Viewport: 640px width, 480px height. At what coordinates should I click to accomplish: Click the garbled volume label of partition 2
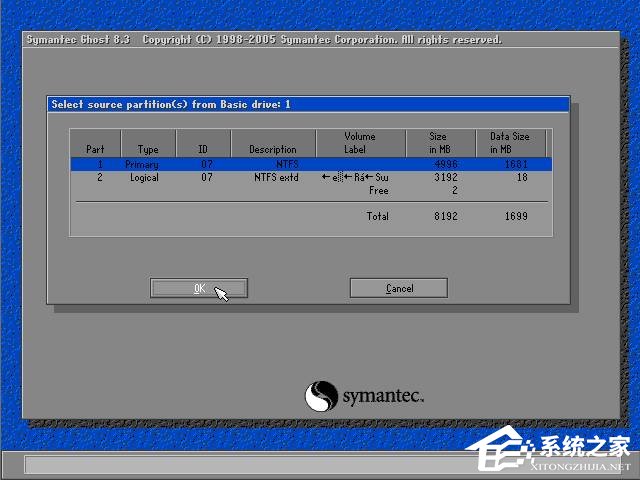click(355, 177)
